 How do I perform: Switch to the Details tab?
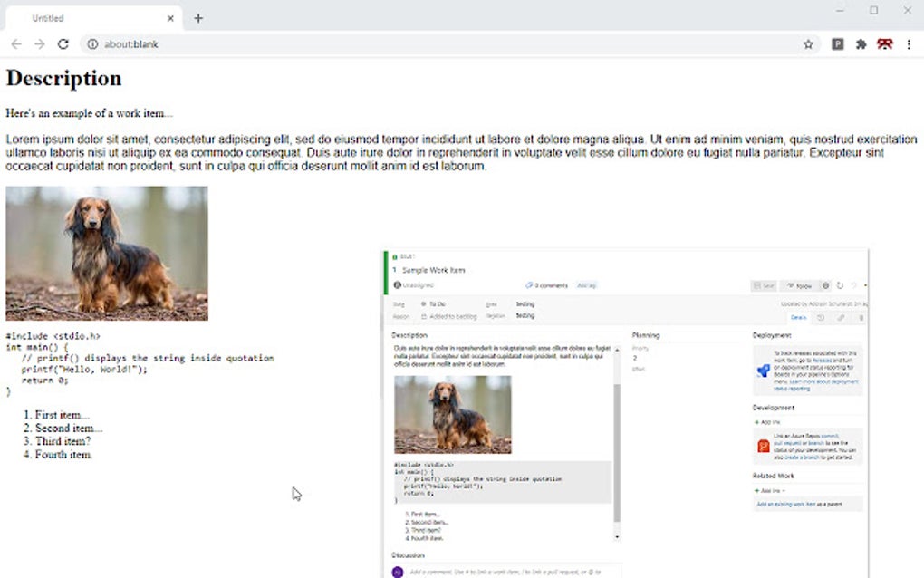800,317
